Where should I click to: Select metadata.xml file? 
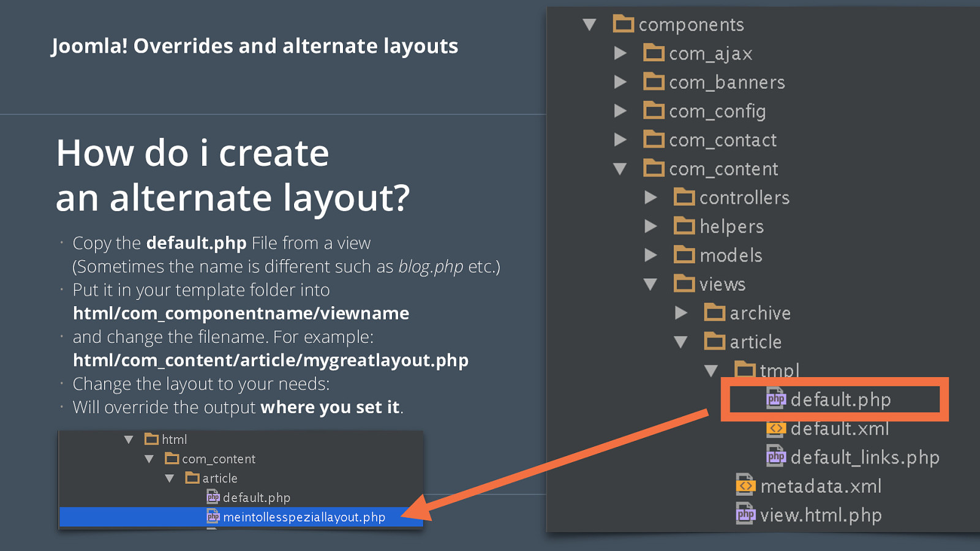tap(821, 486)
